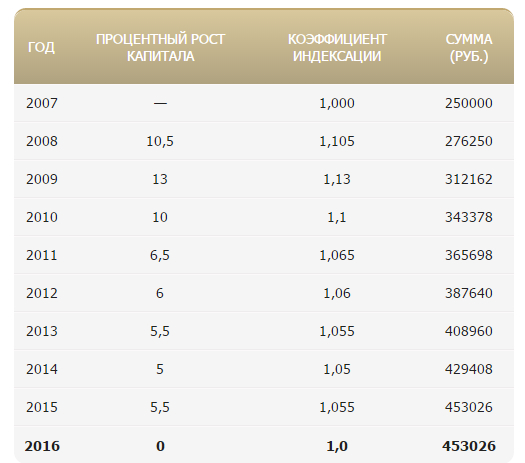Select growth value 5 in 2014 row
Image resolution: width=525 pixels, height=463 pixels.
tap(160, 369)
